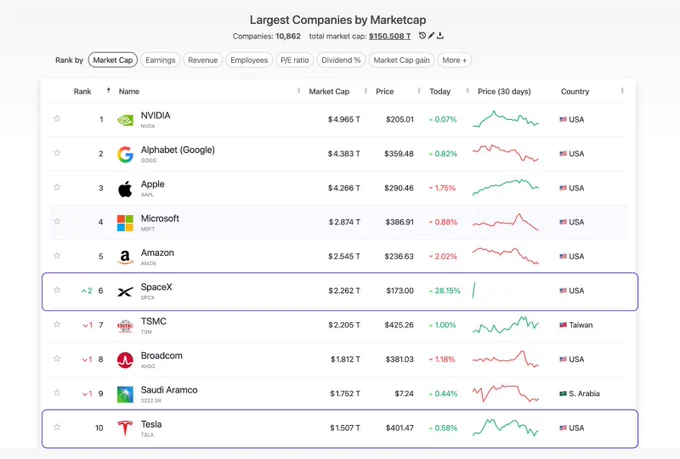Open the Saudi Aramco company page
This screenshot has width=680, height=459.
tap(169, 390)
